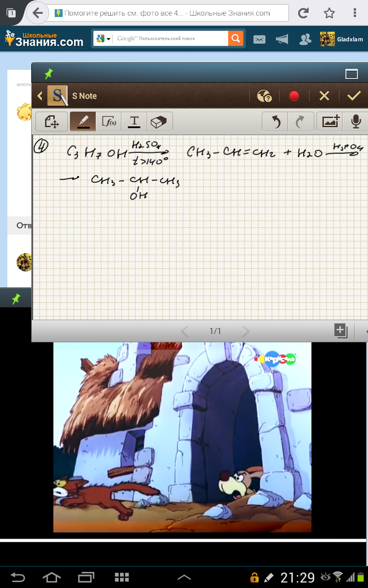Tap the cartoon video frame
This screenshot has height=588, width=368.
tap(182, 437)
